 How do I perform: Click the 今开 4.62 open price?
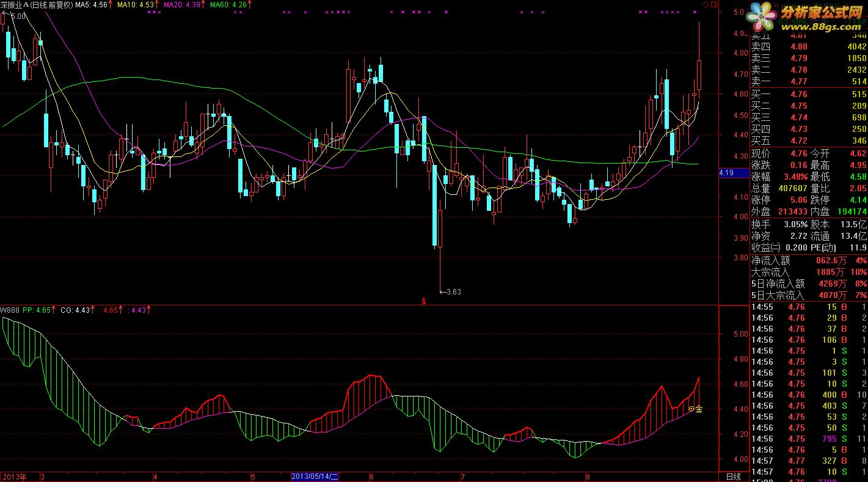point(858,153)
